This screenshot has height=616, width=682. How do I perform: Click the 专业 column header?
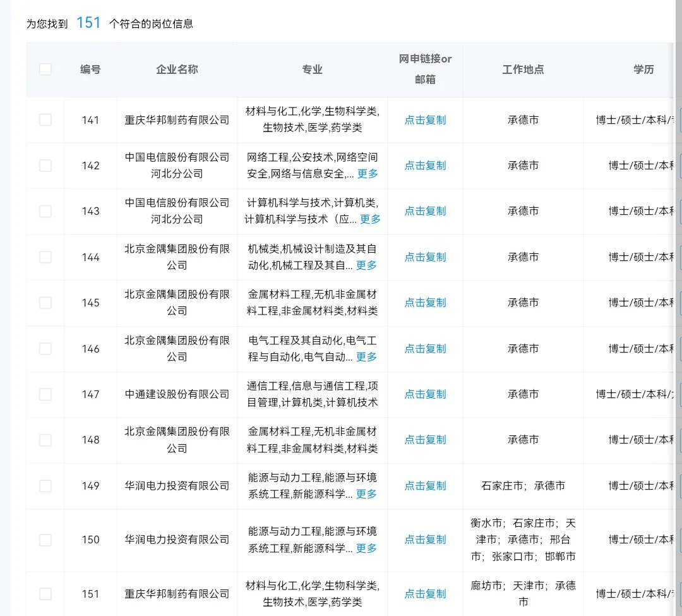[313, 69]
